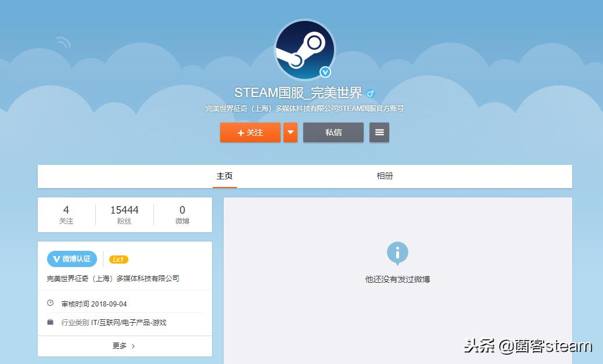The image size is (603, 364).
Task: Switch to the 主页 tab
Action: tap(225, 176)
